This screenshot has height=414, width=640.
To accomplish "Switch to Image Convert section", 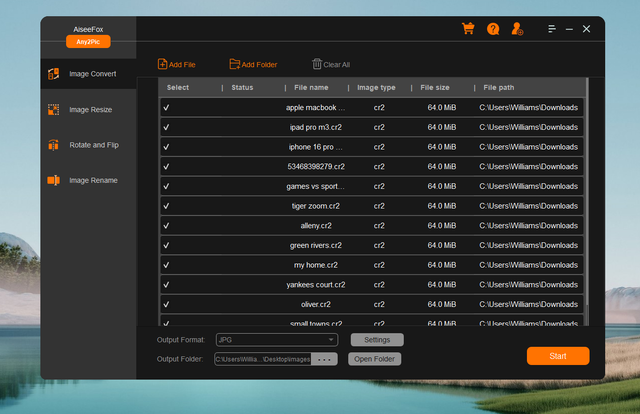I will point(93,74).
